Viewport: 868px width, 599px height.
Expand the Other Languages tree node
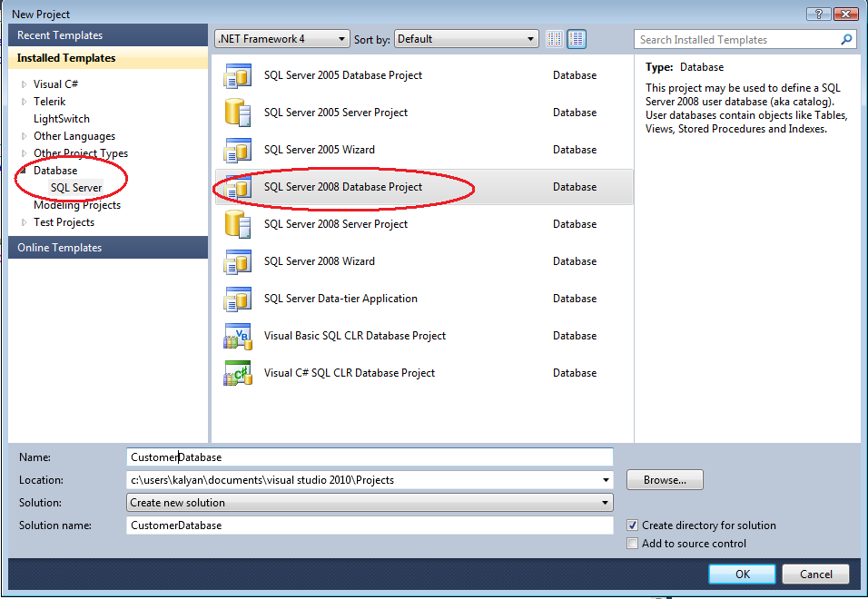(24, 136)
